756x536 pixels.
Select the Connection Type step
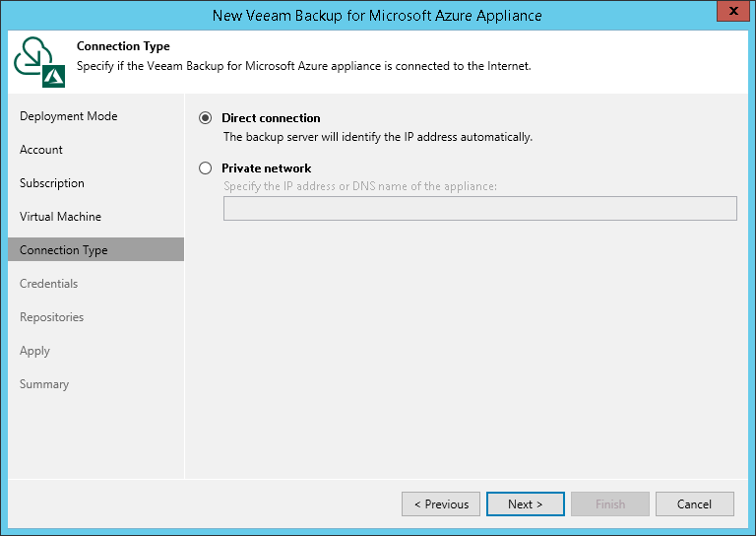95,249
